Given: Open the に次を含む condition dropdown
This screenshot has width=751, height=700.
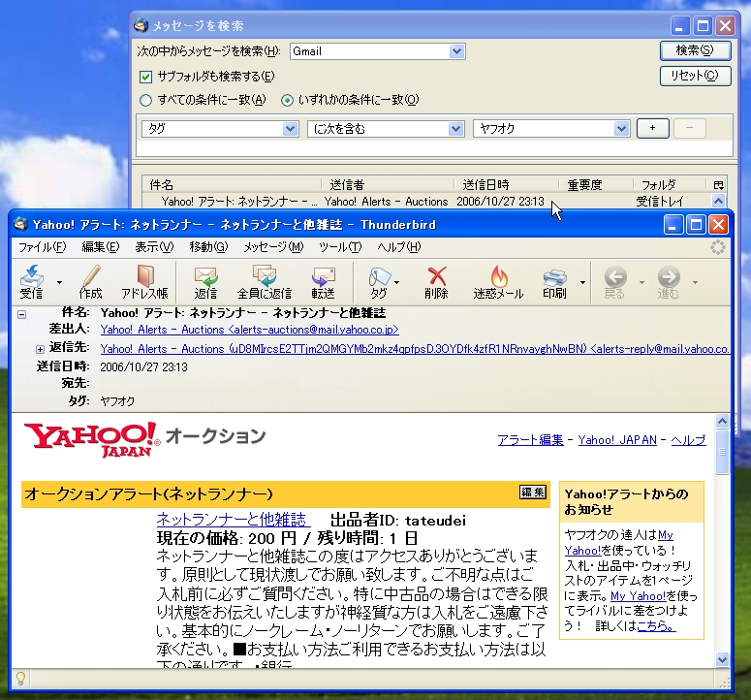Looking at the screenshot, I should [x=455, y=128].
